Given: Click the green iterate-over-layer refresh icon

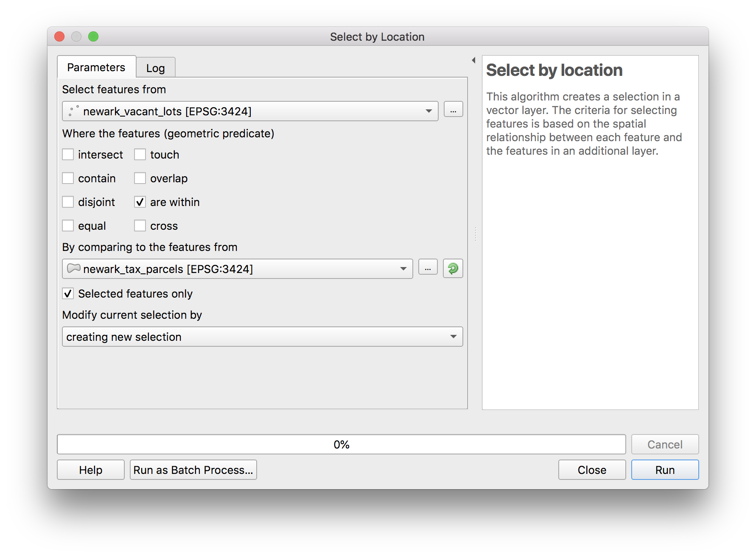Looking at the screenshot, I should click(x=453, y=268).
